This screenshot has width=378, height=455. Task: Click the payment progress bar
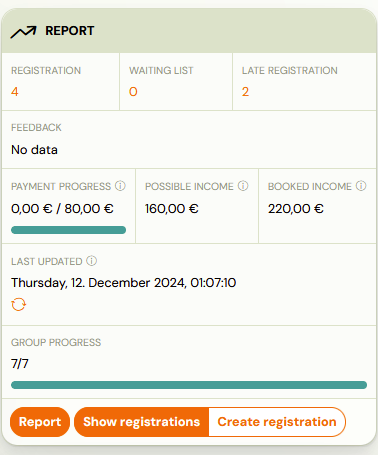click(68, 230)
